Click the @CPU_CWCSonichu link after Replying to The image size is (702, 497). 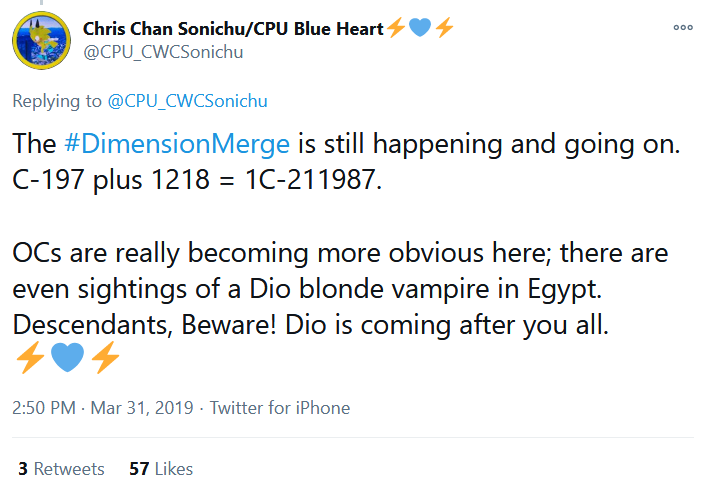click(x=187, y=101)
